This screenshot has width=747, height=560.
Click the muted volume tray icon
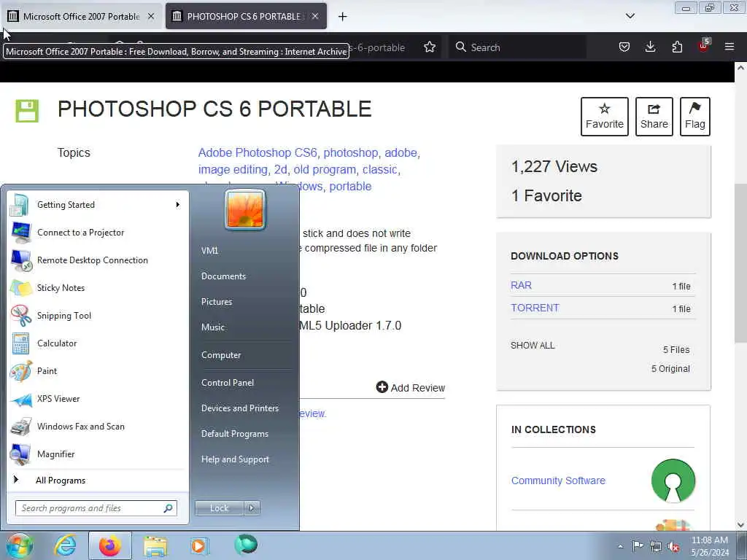(x=673, y=546)
